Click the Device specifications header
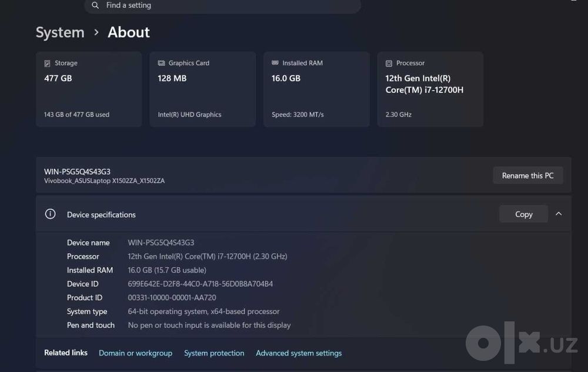Screen dimensions: 588x372 (303, 214)
